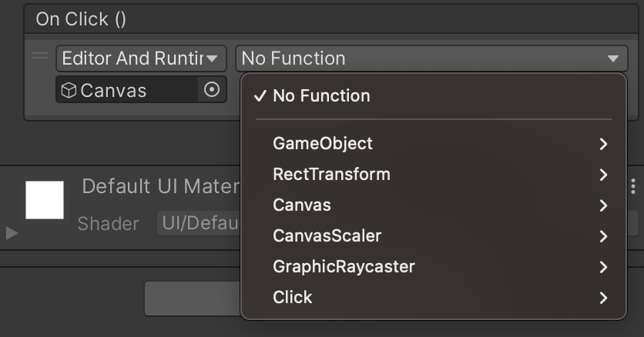This screenshot has height=337, width=644.
Task: Click the drag handle of the On Click entry
Action: (x=40, y=55)
